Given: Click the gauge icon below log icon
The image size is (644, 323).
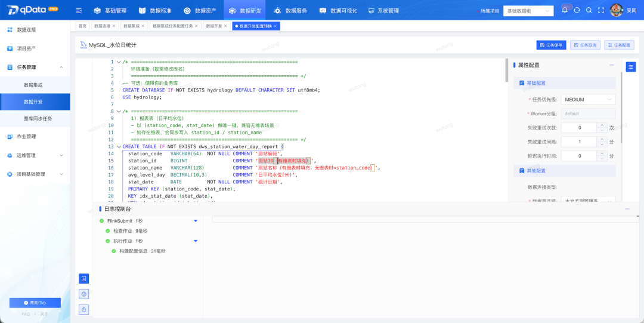Looking at the screenshot, I should pos(84,294).
